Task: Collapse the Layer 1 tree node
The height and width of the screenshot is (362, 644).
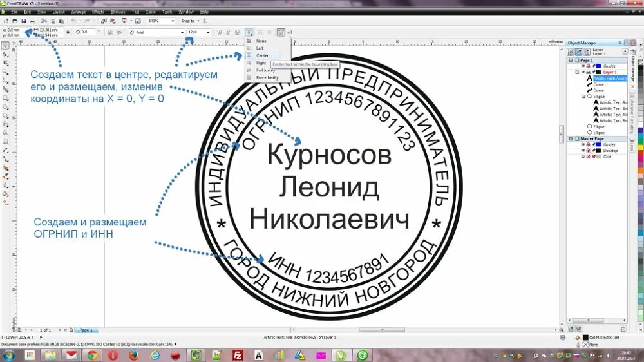Action: [577, 72]
